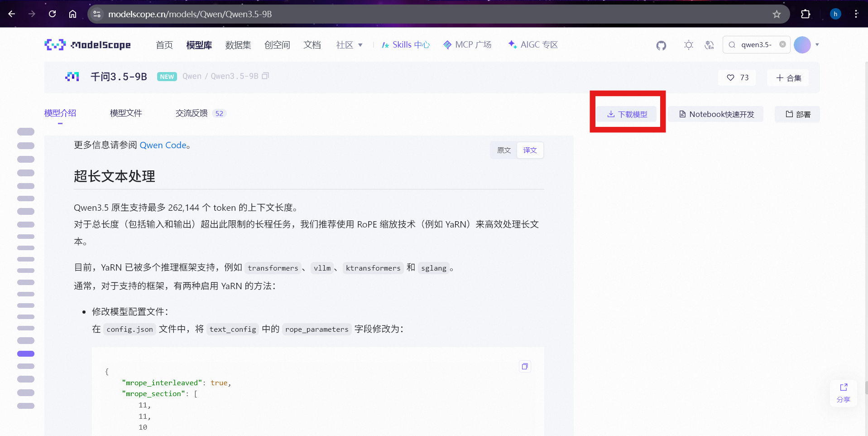Select the search magnifier icon
Screen dimensions: 868x436
point(732,44)
